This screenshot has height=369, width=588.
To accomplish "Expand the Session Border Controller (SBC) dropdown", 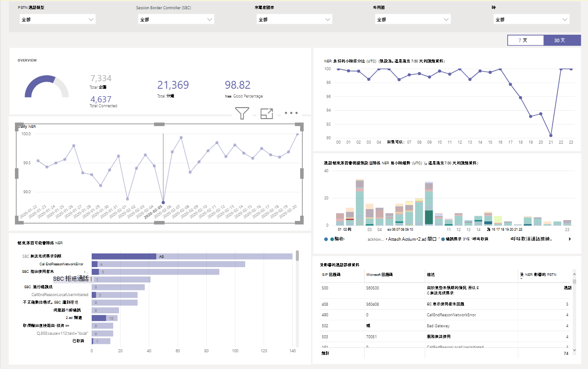I will point(176,19).
